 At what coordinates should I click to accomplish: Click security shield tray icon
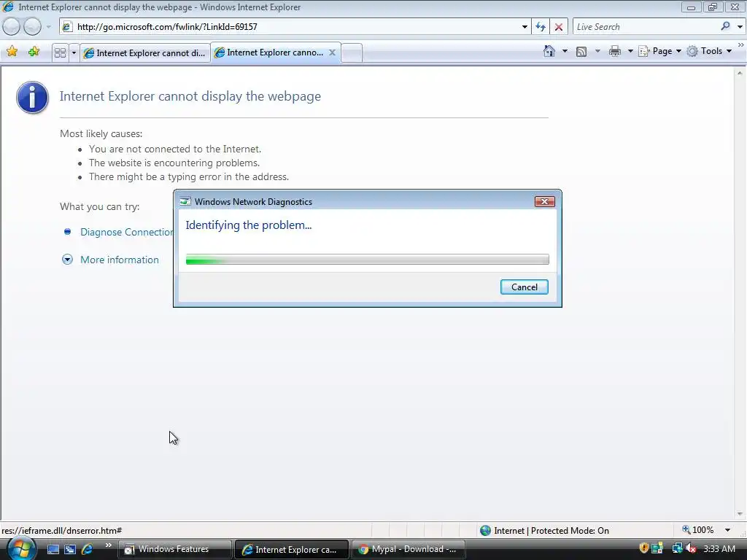[x=643, y=548]
